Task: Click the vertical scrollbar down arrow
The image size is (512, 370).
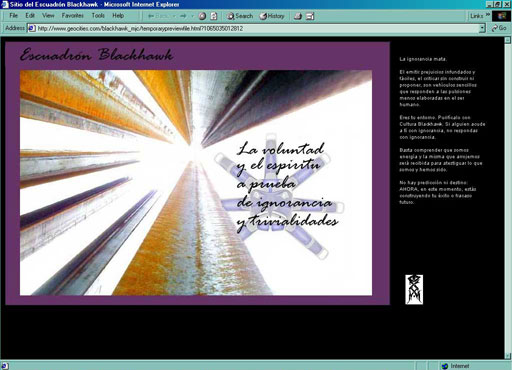Action: point(508,355)
